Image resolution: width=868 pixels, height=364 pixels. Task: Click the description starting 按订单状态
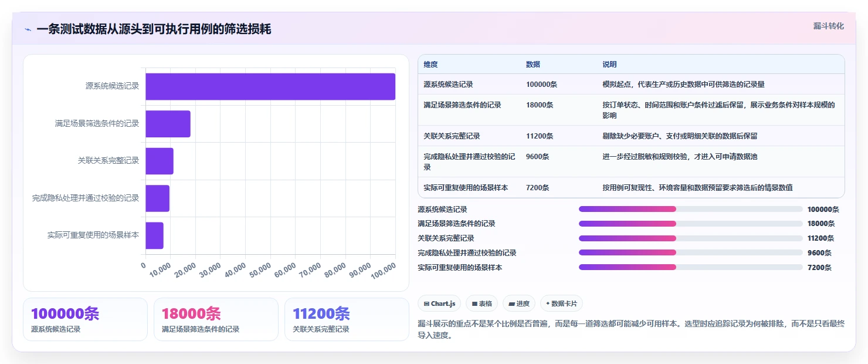(718, 110)
